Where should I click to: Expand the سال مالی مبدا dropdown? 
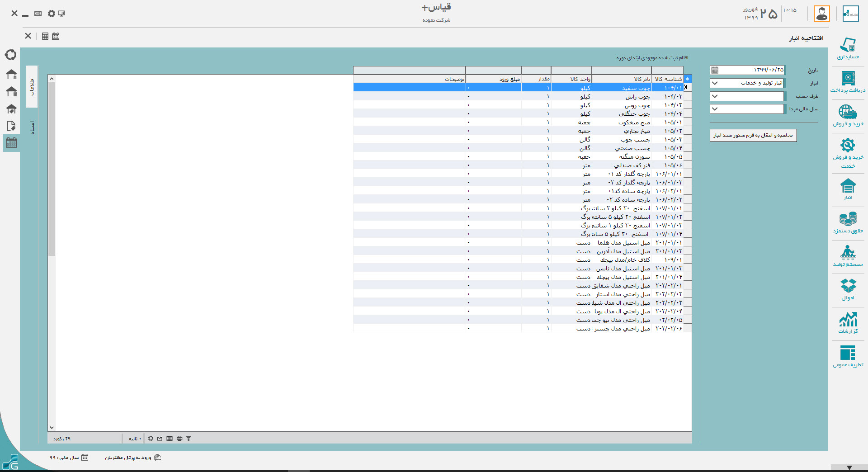click(715, 109)
